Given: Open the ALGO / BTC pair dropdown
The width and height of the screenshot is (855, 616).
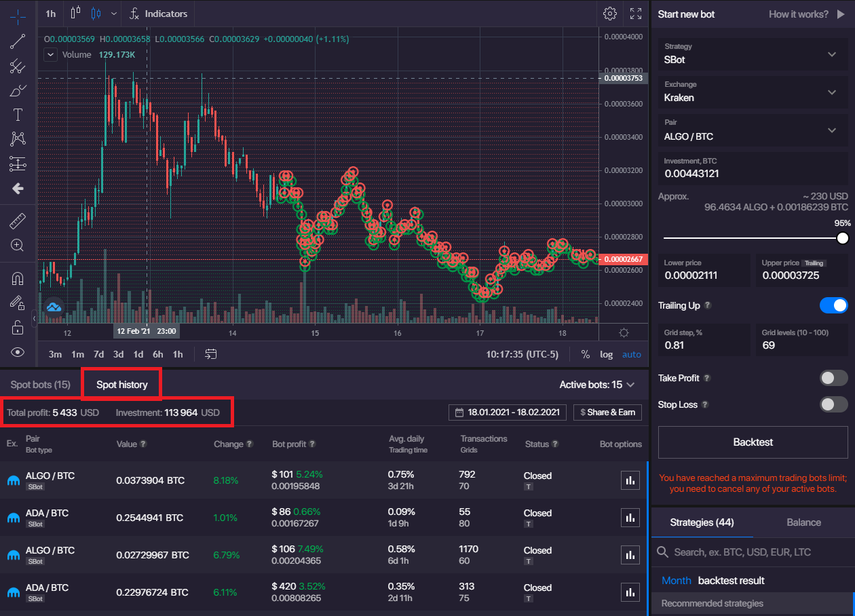Looking at the screenshot, I should (x=753, y=130).
